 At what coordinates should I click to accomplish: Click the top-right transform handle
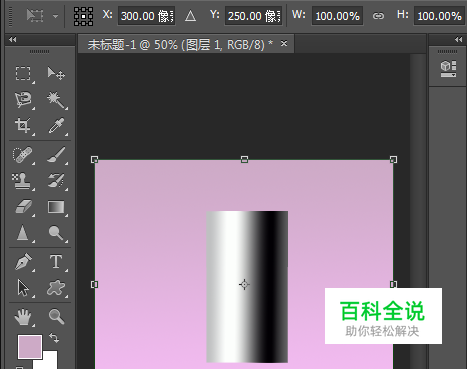tap(393, 159)
